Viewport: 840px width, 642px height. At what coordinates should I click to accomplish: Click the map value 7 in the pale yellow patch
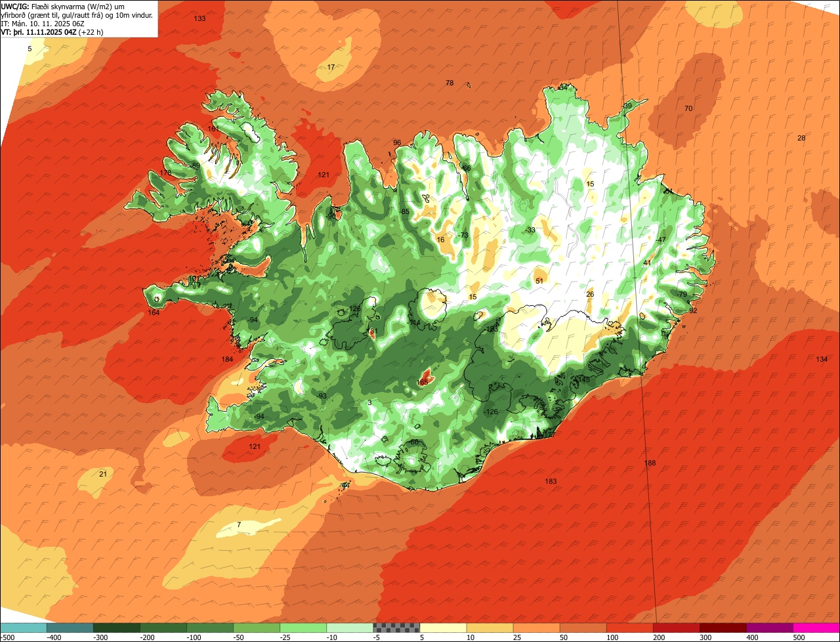point(239,524)
